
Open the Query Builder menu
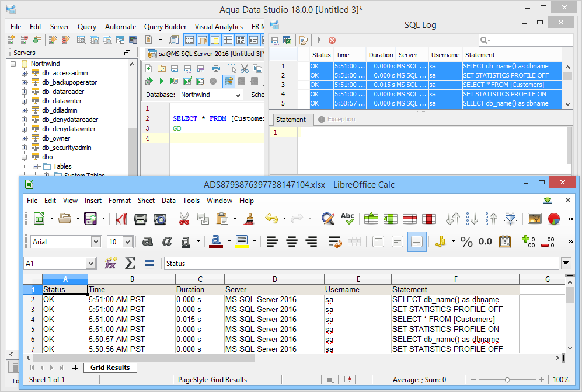tap(165, 27)
